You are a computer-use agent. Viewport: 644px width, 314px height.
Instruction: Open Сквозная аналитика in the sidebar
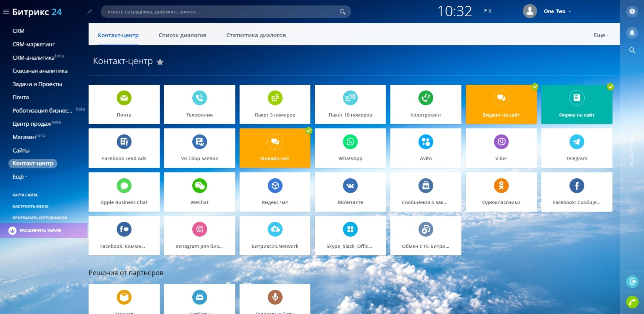(40, 71)
